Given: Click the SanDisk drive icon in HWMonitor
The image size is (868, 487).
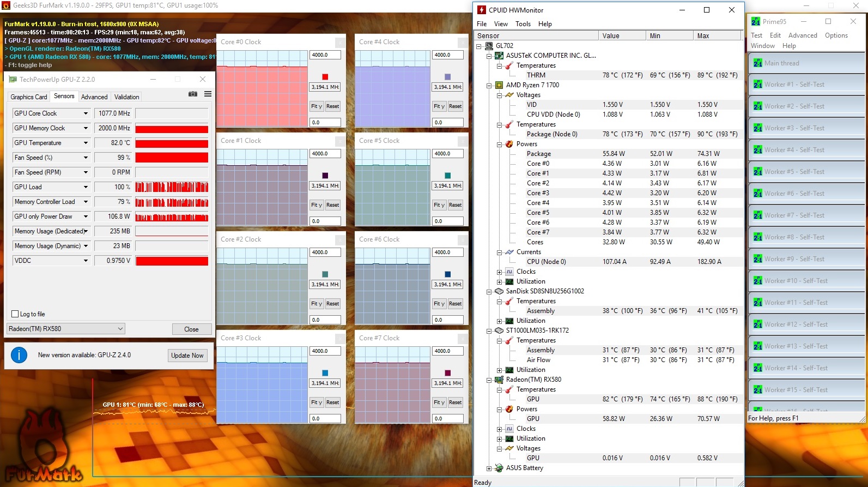Looking at the screenshot, I should click(499, 291).
